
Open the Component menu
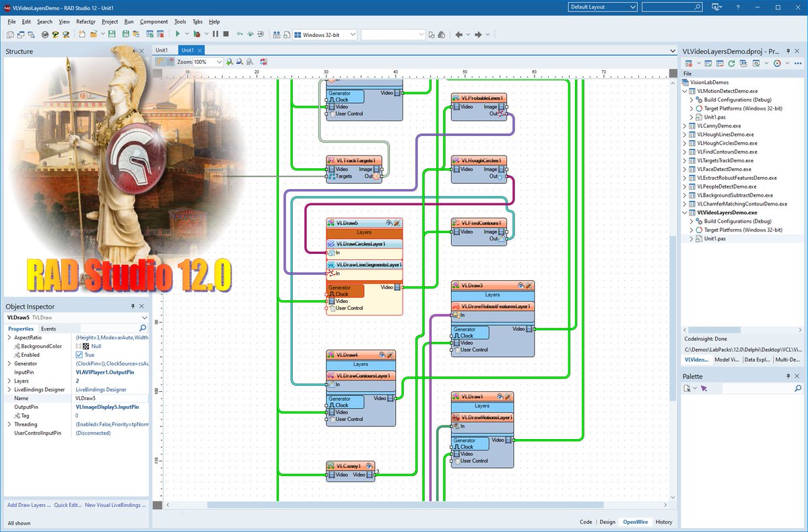tap(154, 21)
